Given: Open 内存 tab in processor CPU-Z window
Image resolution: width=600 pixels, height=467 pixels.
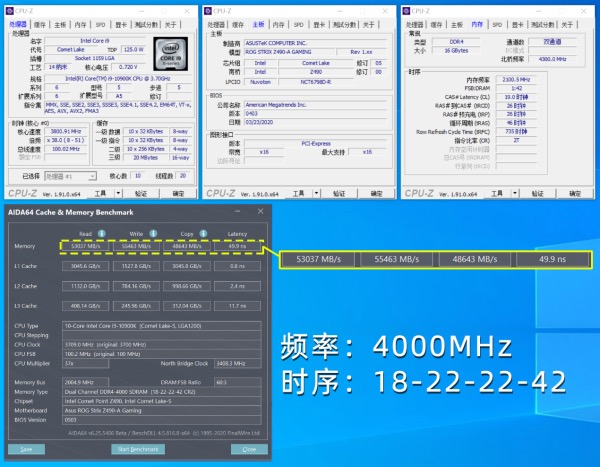Looking at the screenshot, I should 80,25.
